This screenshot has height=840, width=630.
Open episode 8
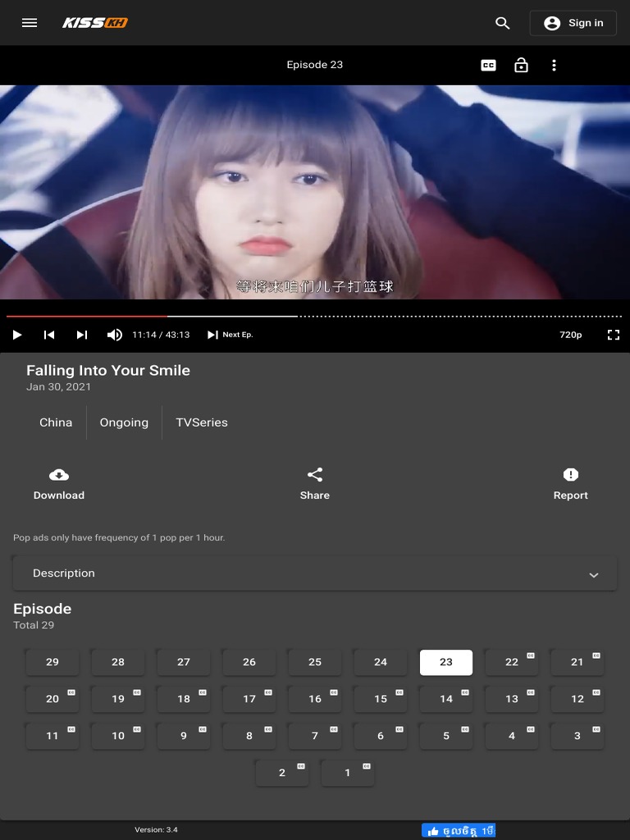click(x=249, y=736)
